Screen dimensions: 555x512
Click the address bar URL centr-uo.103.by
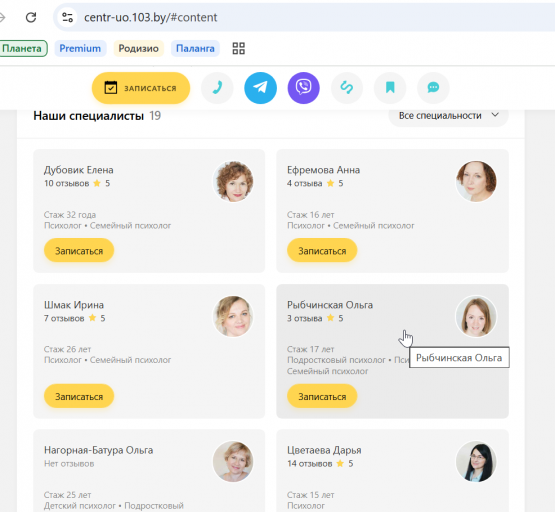coord(150,17)
